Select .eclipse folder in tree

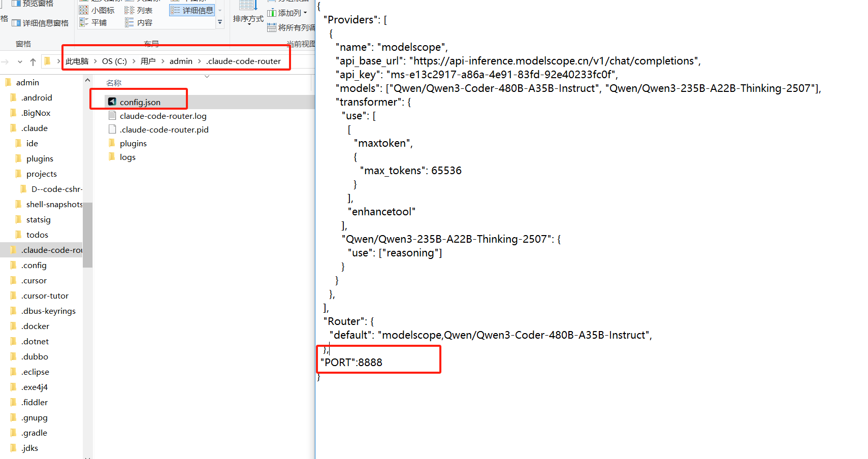coord(35,372)
